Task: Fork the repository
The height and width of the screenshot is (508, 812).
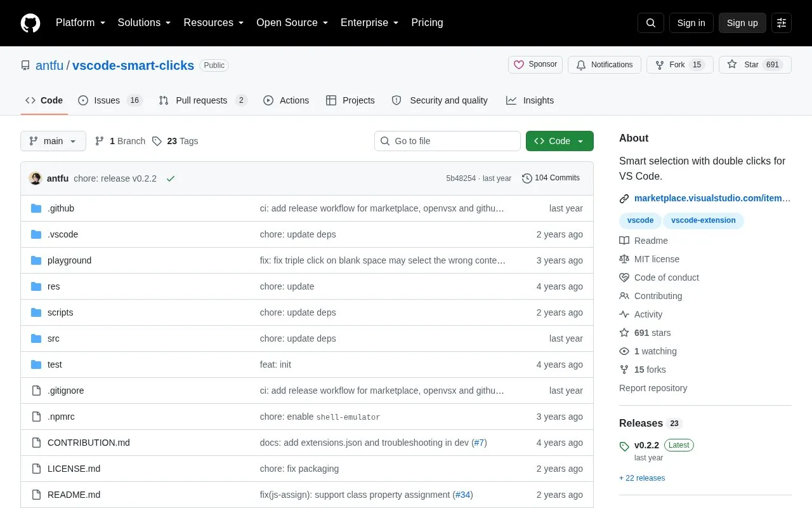Action: pyautogui.click(x=680, y=65)
